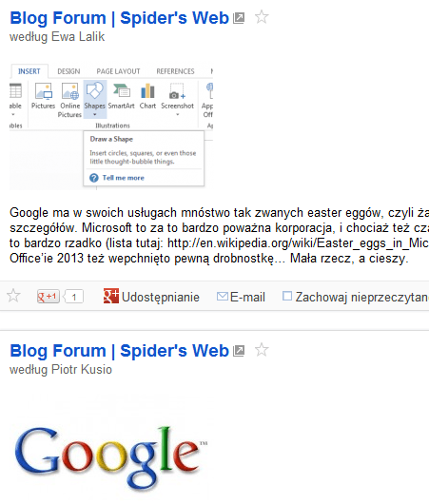Star the Piotr Kusio post from its title

pyautogui.click(x=262, y=350)
